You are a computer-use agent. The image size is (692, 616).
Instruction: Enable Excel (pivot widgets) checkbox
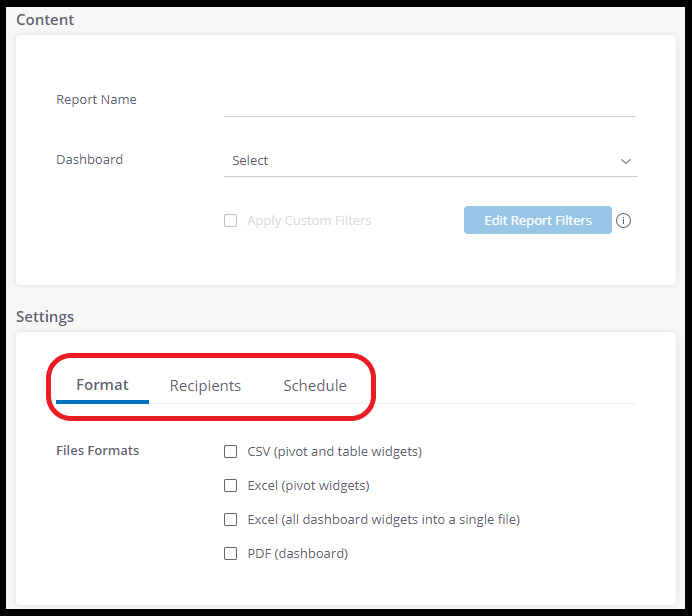pos(230,485)
